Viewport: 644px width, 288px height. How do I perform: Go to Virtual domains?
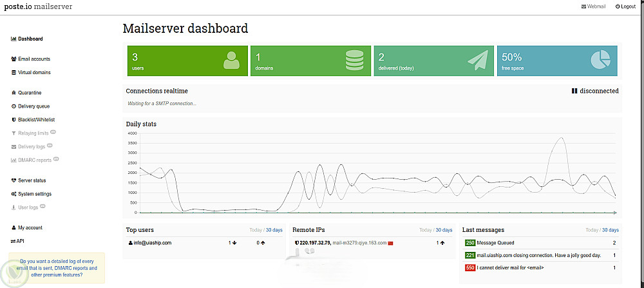click(x=31, y=73)
